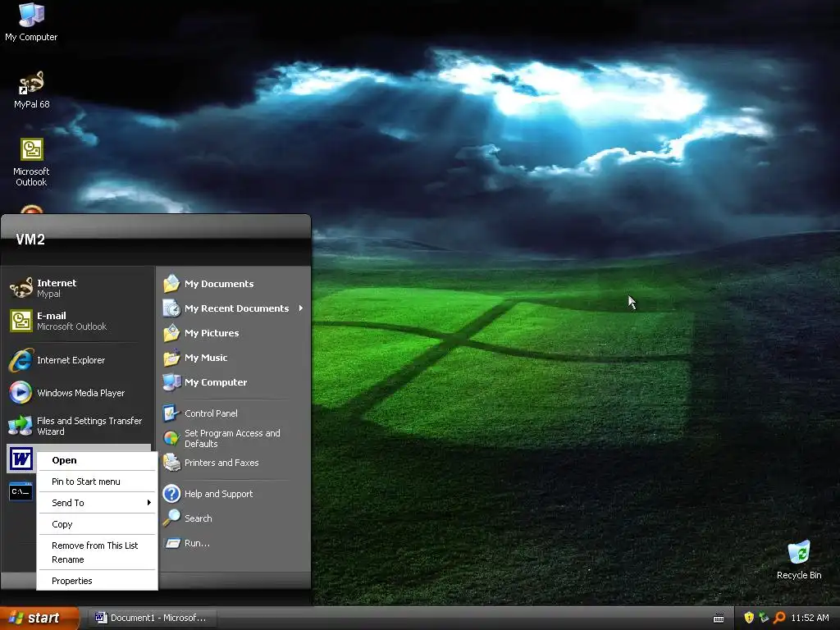The image size is (840, 630).
Task: Expand the Send To submenu arrow
Action: pos(148,503)
